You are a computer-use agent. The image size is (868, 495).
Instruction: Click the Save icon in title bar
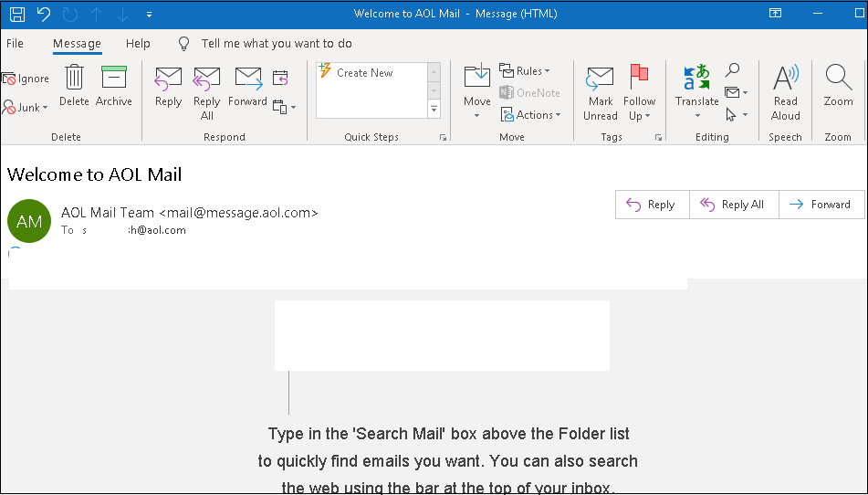tap(17, 14)
